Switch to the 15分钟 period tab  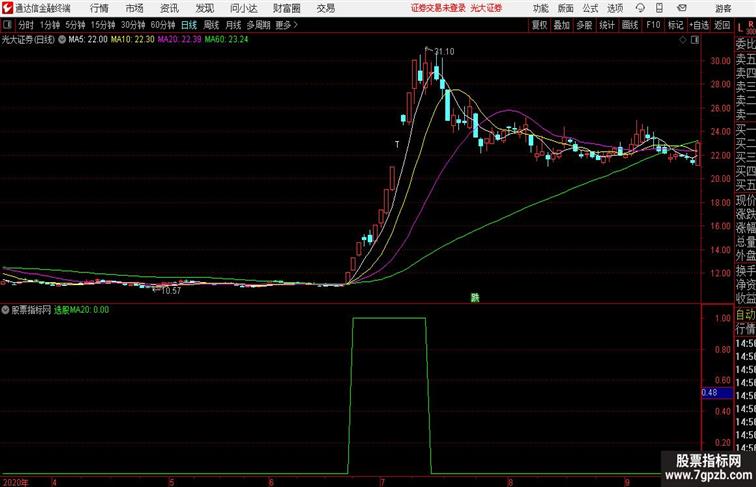point(103,25)
